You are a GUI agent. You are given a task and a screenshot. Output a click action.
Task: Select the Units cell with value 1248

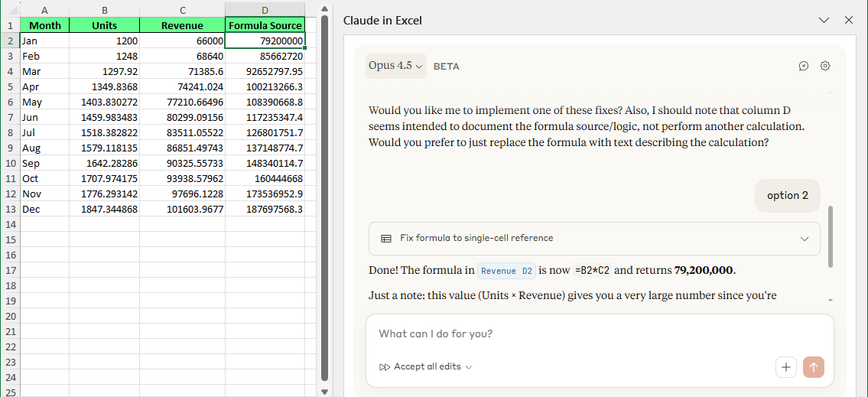coord(105,56)
